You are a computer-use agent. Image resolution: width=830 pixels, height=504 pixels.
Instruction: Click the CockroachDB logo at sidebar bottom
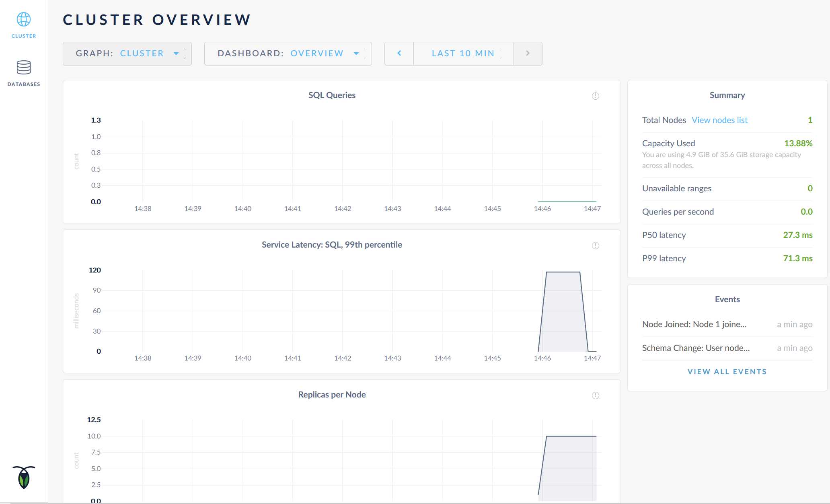(24, 477)
